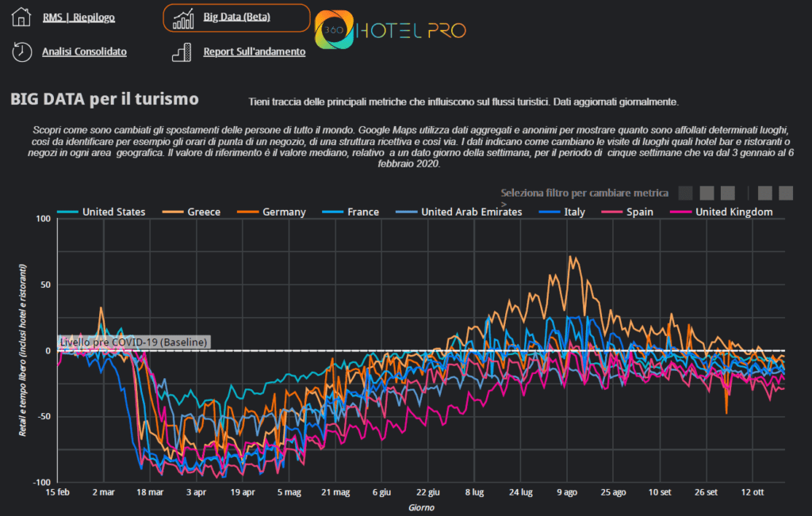Hide the United States series in legend
Image resolution: width=812 pixels, height=516 pixels.
point(113,212)
